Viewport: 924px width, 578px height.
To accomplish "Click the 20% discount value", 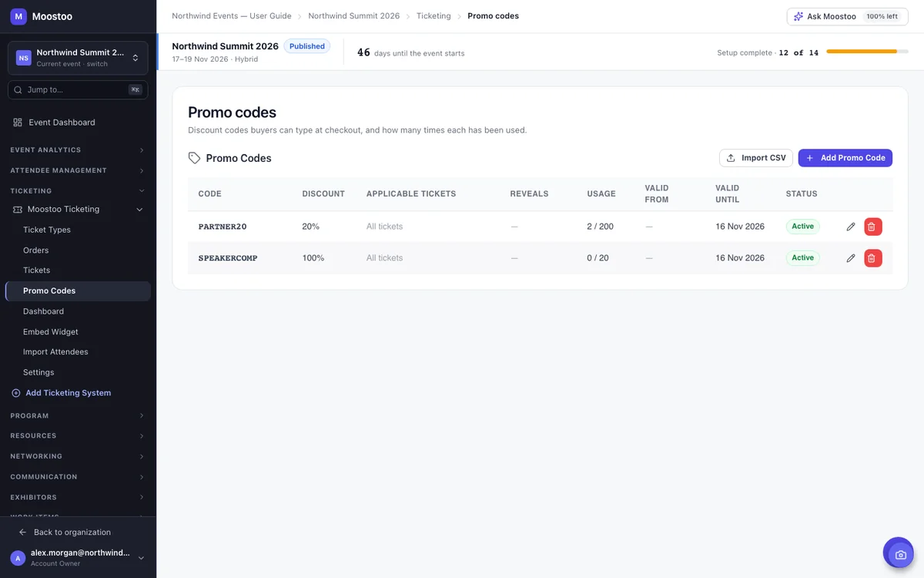I will 311,227.
